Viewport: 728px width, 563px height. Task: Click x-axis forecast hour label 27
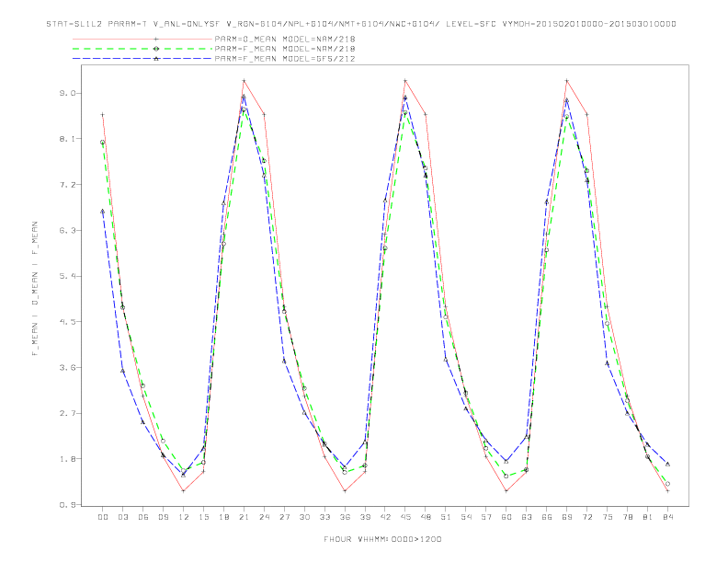coord(284,517)
